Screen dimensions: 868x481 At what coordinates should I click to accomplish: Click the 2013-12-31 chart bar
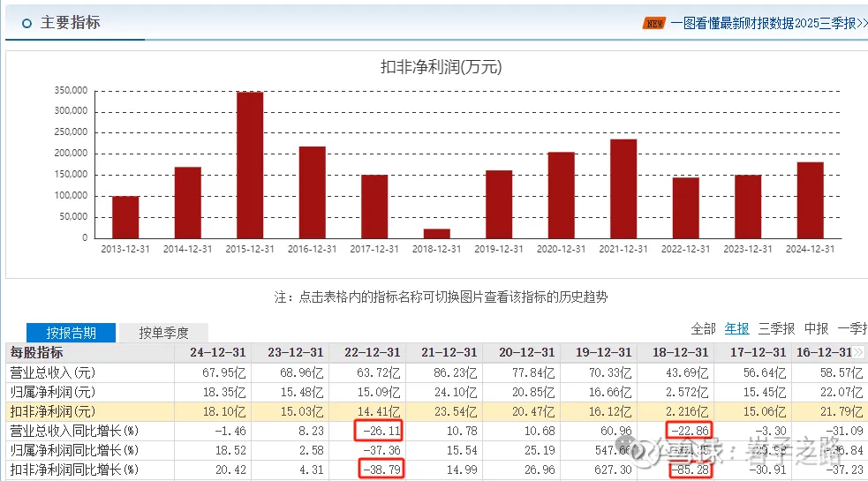click(125, 217)
